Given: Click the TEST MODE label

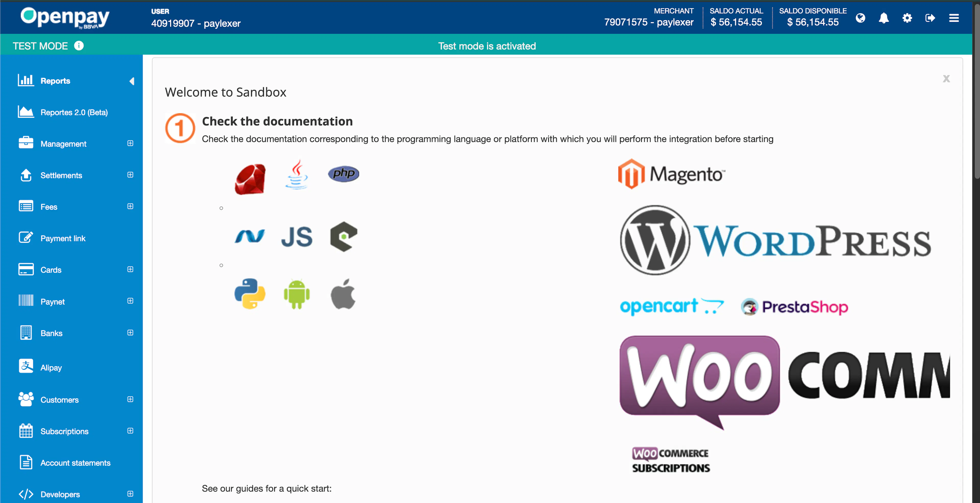Looking at the screenshot, I should tap(40, 46).
